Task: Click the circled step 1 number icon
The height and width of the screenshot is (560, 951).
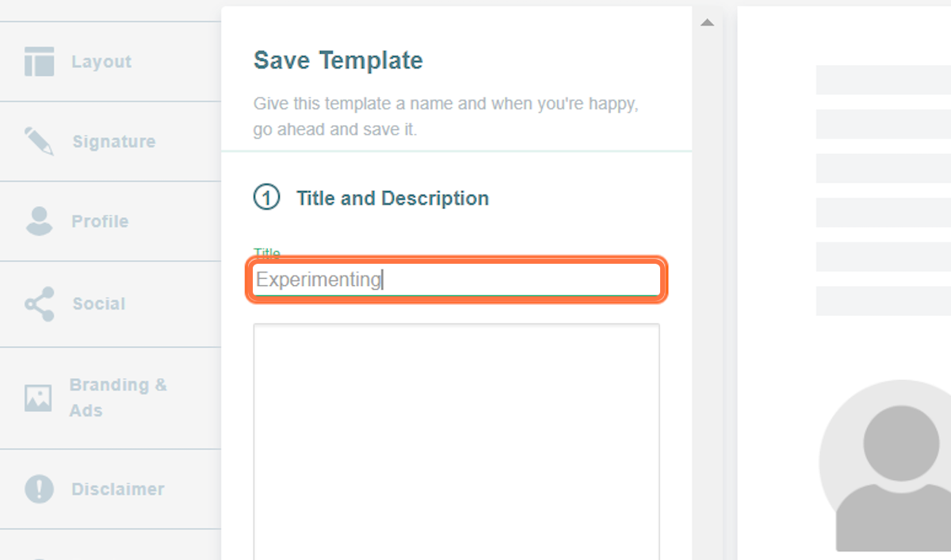Action: 266,197
